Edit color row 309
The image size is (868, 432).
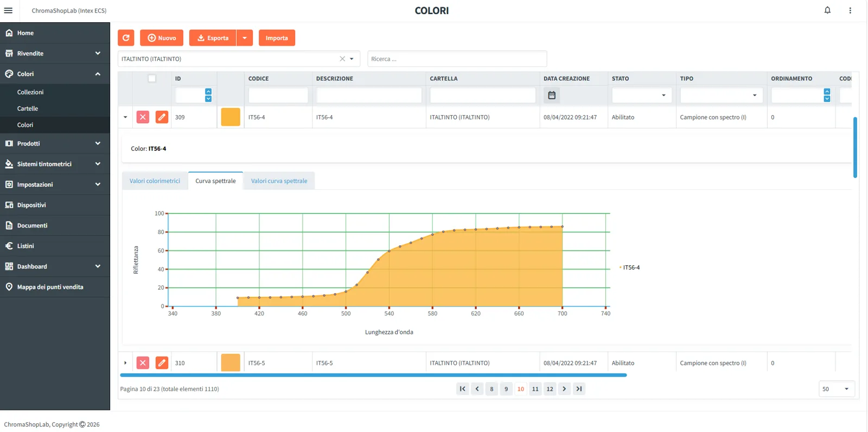tap(162, 117)
